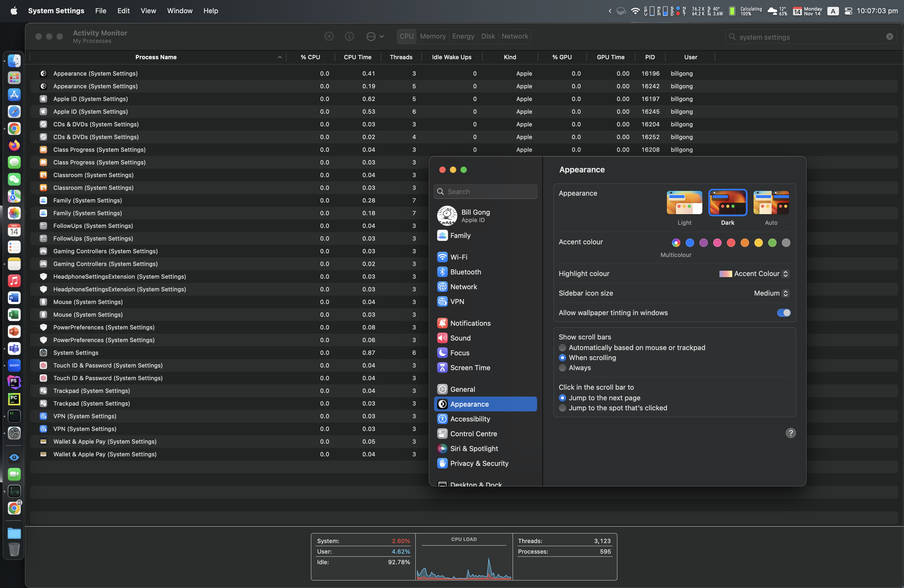Screen dimensions: 904x588
Task: Open the Window menu
Action: tap(180, 11)
